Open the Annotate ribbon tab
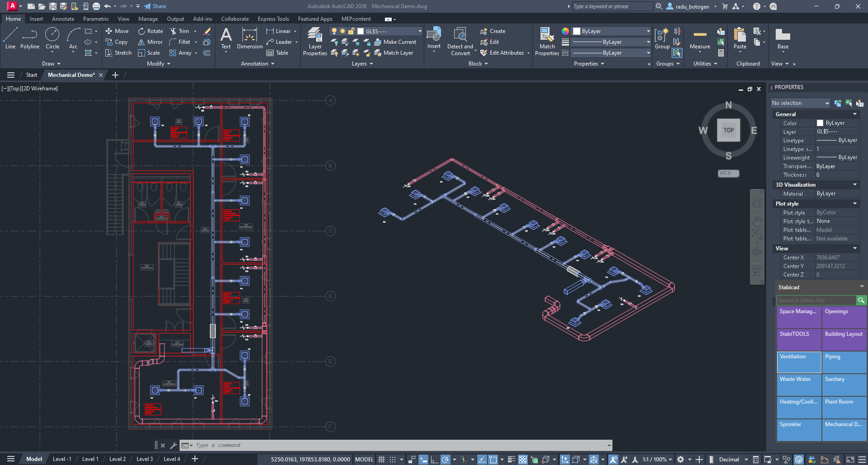This screenshot has height=465, width=868. [63, 19]
